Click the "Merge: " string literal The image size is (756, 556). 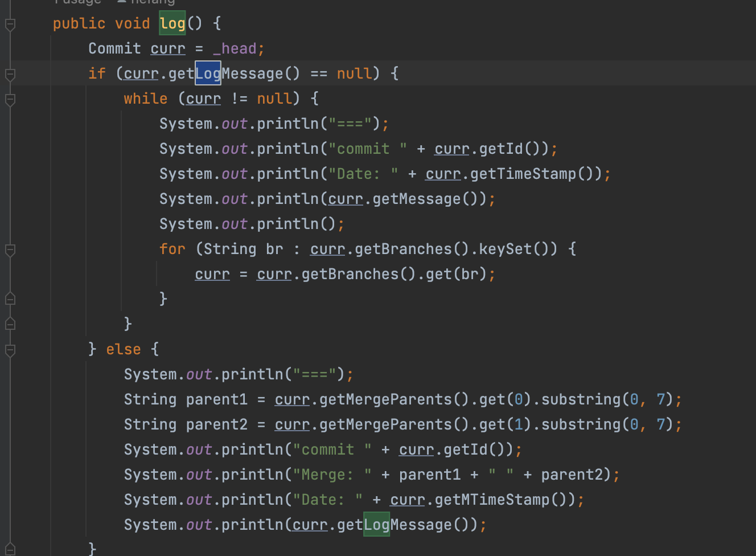click(x=332, y=475)
